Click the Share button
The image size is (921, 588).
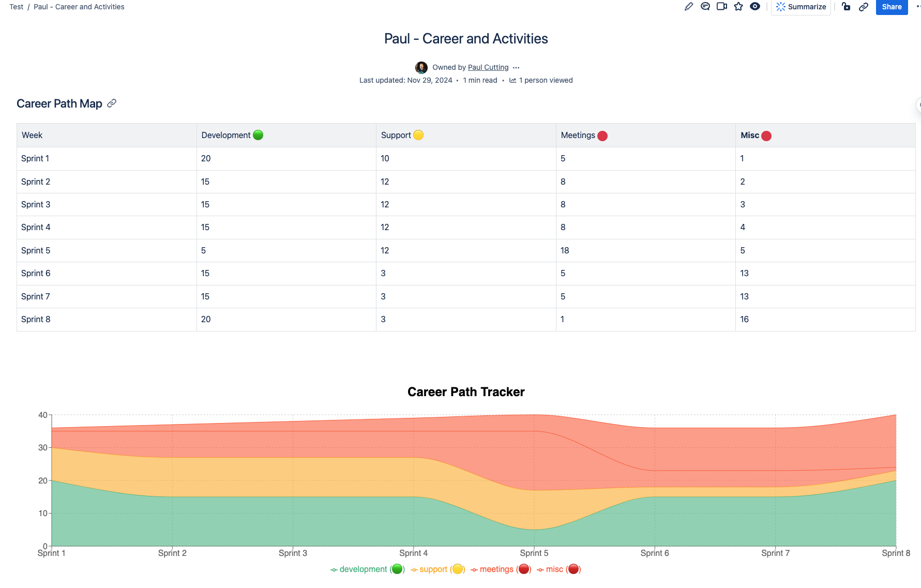pos(891,7)
